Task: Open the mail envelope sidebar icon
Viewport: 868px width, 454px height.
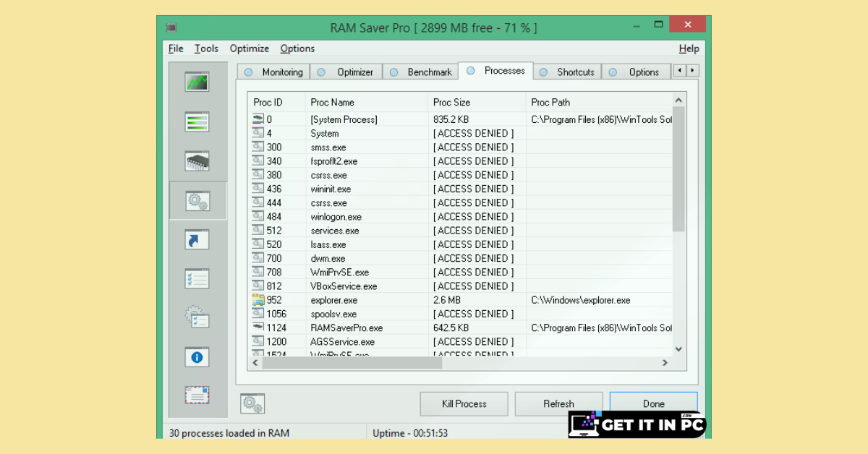Action: 197,395
